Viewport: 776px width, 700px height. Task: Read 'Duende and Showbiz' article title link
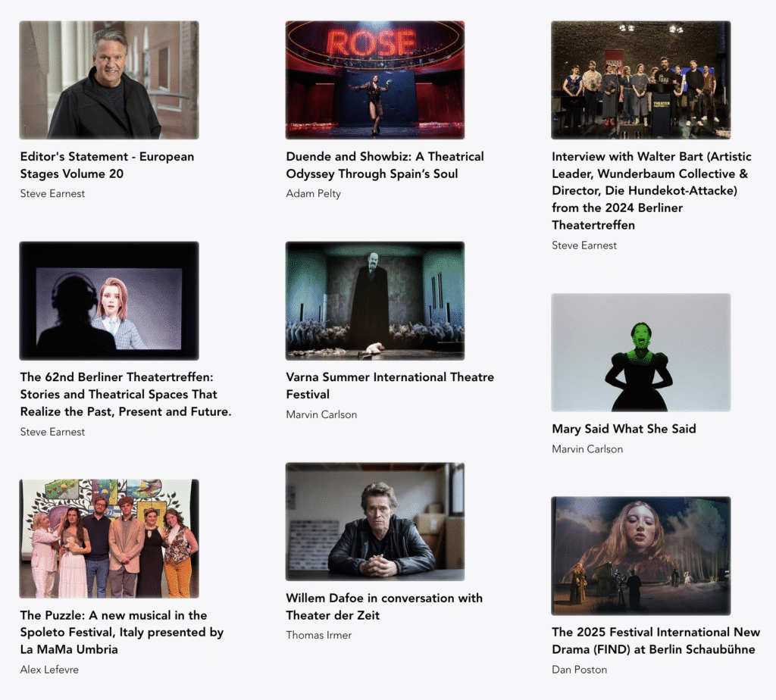[x=384, y=165]
